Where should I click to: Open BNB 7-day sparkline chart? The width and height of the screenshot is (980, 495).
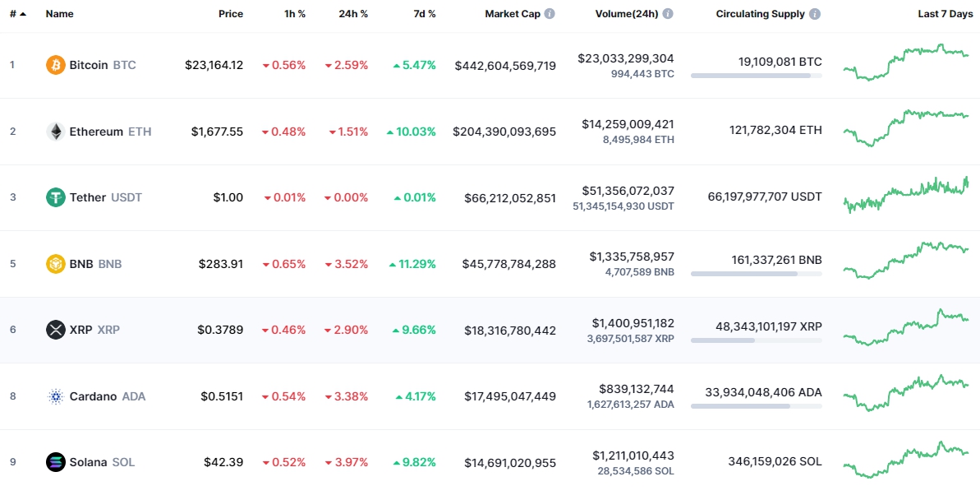click(906, 261)
